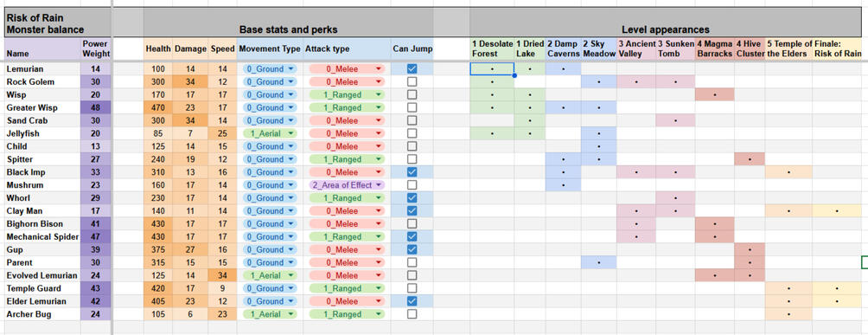Select Evolved Lemurian's speed cell 34
Screen dimensions: 868x335
point(222,275)
